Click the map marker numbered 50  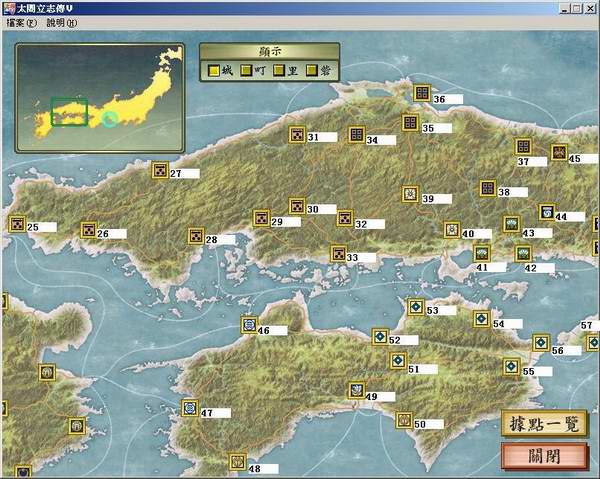pyautogui.click(x=404, y=420)
